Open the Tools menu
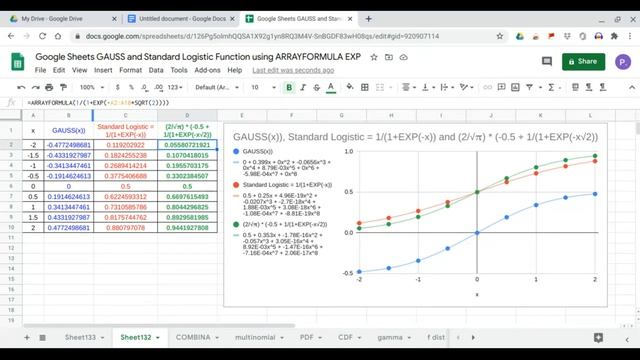The height and width of the screenshot is (360, 640). tap(179, 70)
